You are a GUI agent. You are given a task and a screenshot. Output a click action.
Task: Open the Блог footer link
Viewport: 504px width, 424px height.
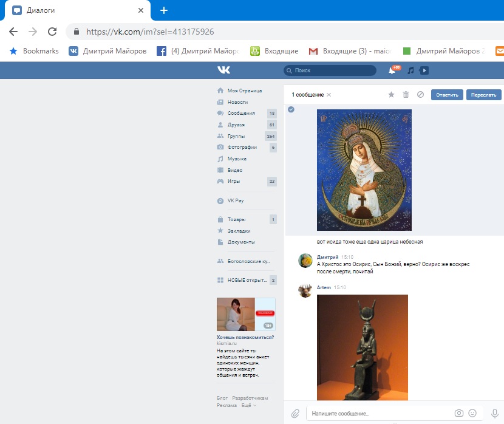coord(222,398)
